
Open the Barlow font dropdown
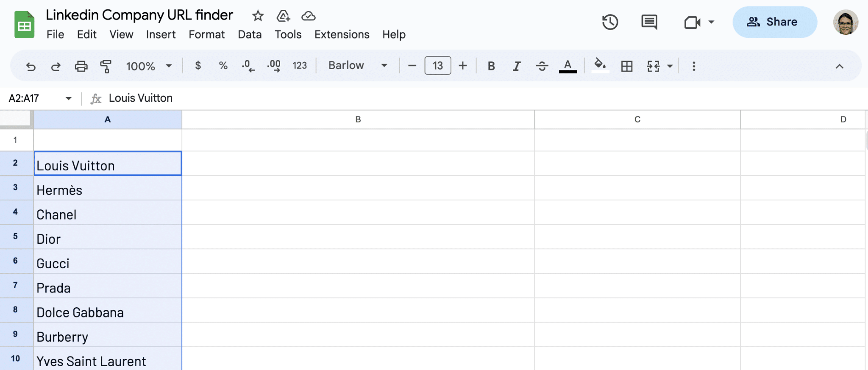(x=358, y=65)
